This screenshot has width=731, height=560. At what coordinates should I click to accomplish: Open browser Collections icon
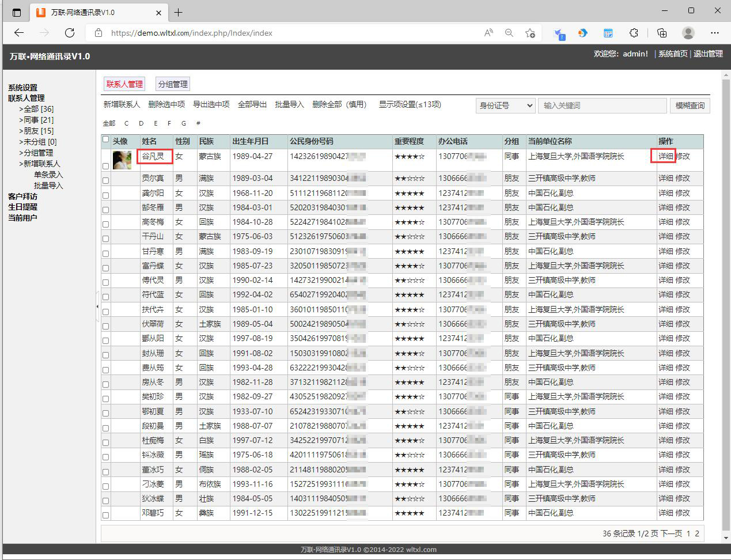tap(662, 33)
